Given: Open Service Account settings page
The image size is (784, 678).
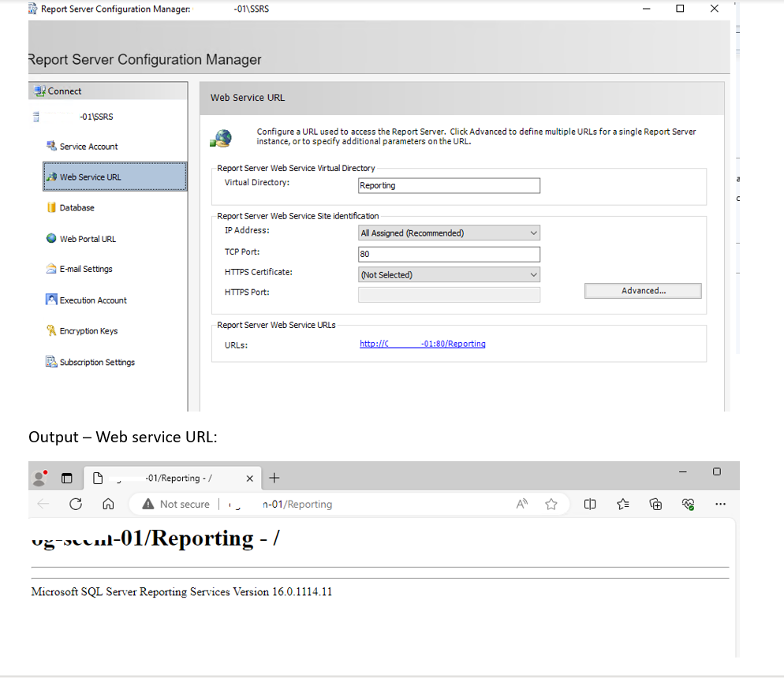Looking at the screenshot, I should pos(88,147).
